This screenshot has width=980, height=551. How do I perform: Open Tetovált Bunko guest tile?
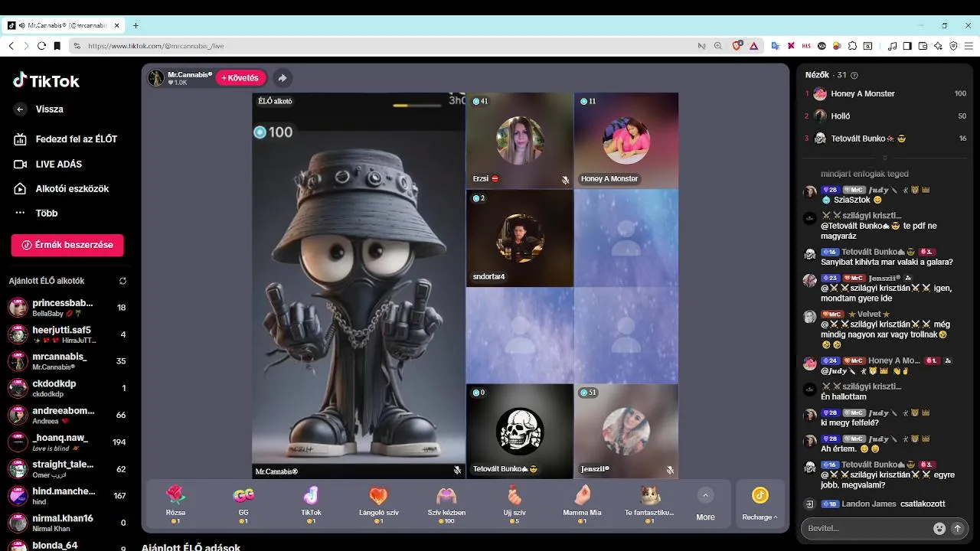click(520, 432)
